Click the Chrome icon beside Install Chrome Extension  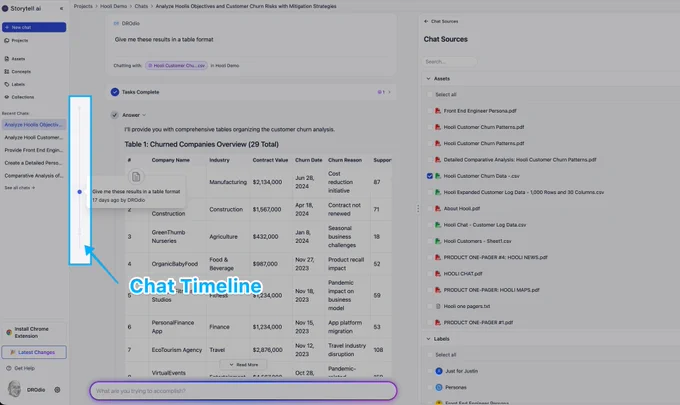9,333
